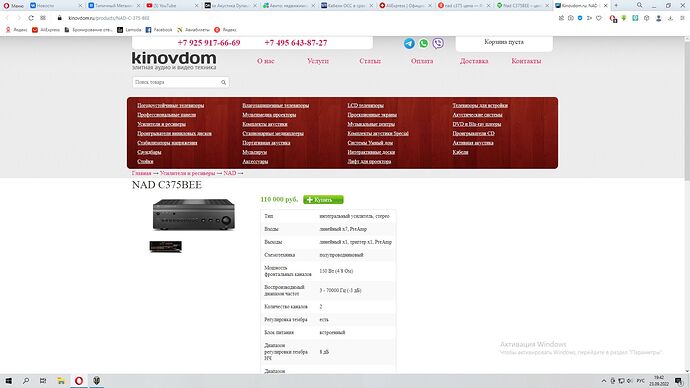Open the DVD и Blu-ray плееры category

(477, 124)
